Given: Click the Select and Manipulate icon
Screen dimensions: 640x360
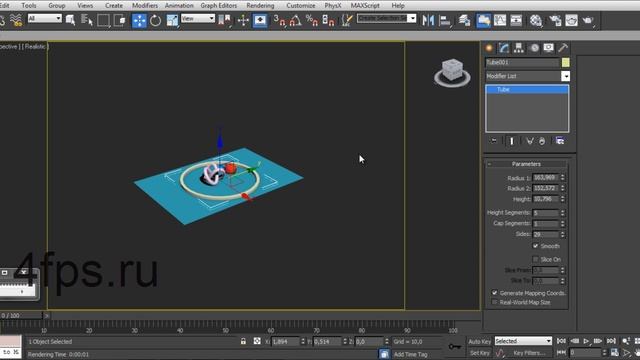Looking at the screenshot, I should (243, 20).
